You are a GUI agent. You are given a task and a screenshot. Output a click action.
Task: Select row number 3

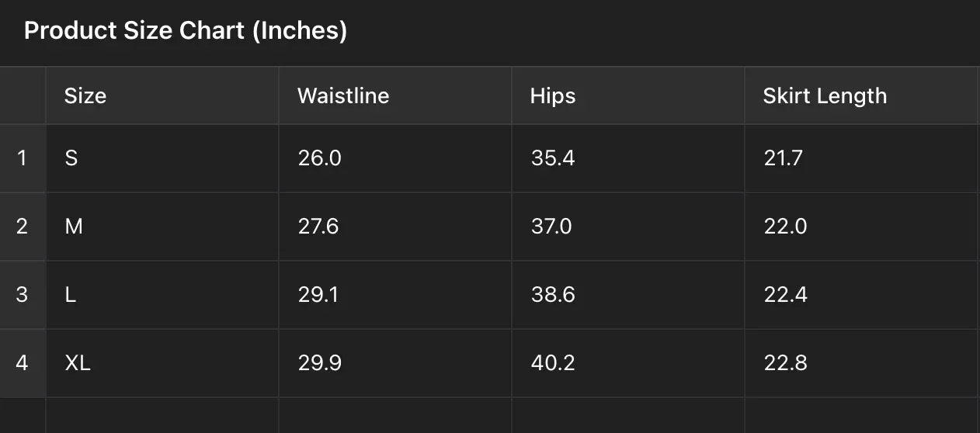22,295
